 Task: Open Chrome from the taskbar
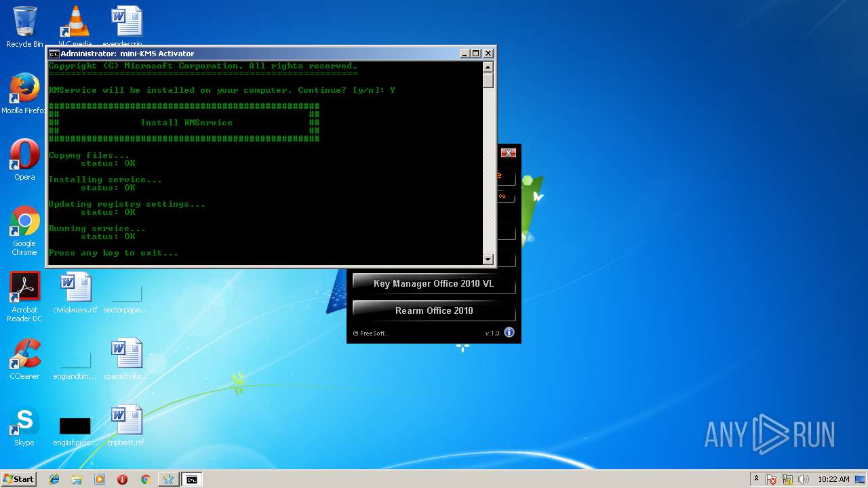[145, 479]
